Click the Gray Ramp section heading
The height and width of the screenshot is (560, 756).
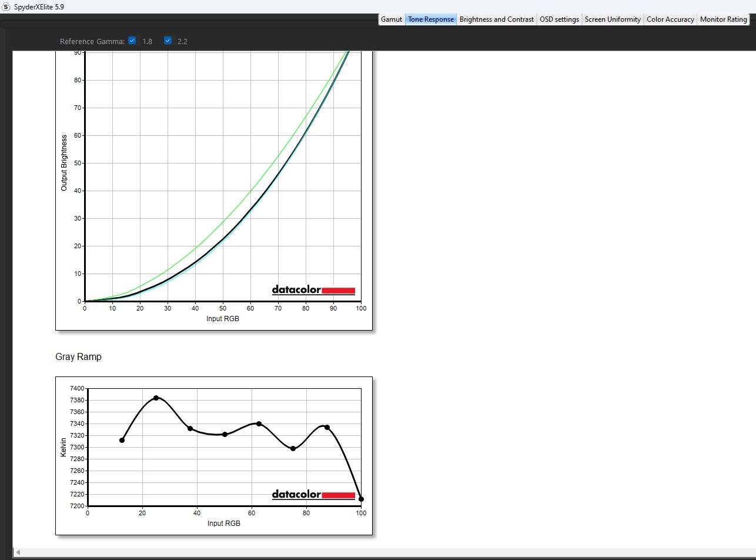coord(78,356)
